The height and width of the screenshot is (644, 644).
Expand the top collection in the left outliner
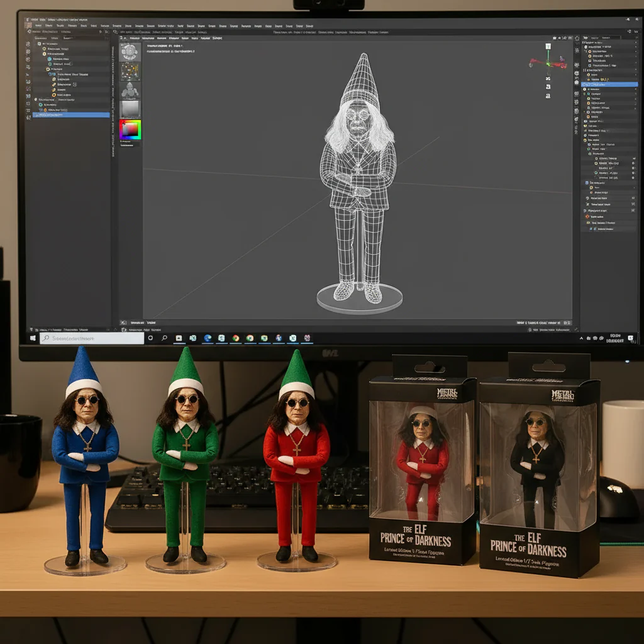pos(38,44)
